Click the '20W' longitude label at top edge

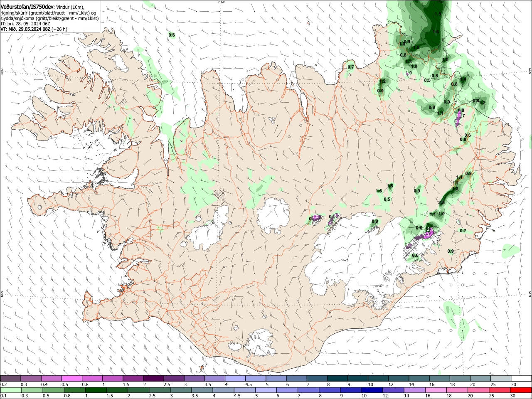[x=221, y=2]
